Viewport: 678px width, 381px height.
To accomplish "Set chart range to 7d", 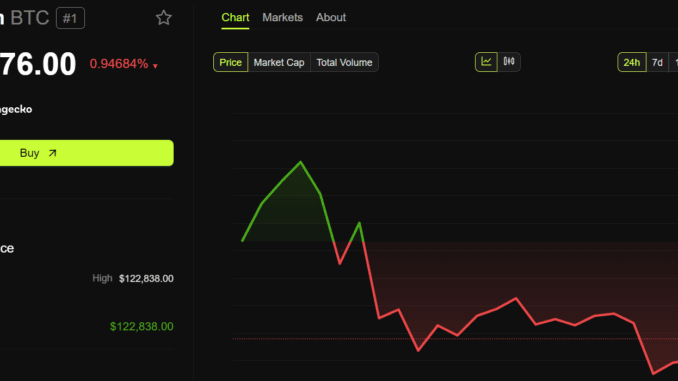I will [x=657, y=62].
